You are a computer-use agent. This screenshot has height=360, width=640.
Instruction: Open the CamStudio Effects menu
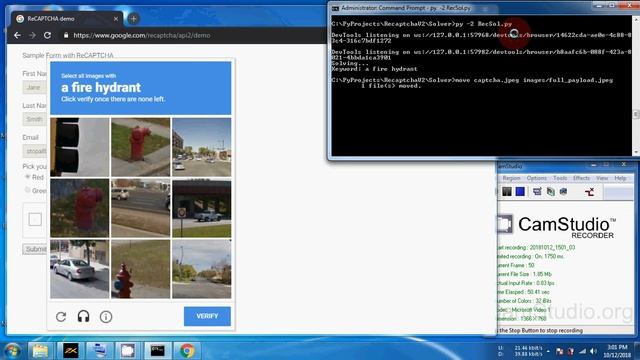(582, 178)
